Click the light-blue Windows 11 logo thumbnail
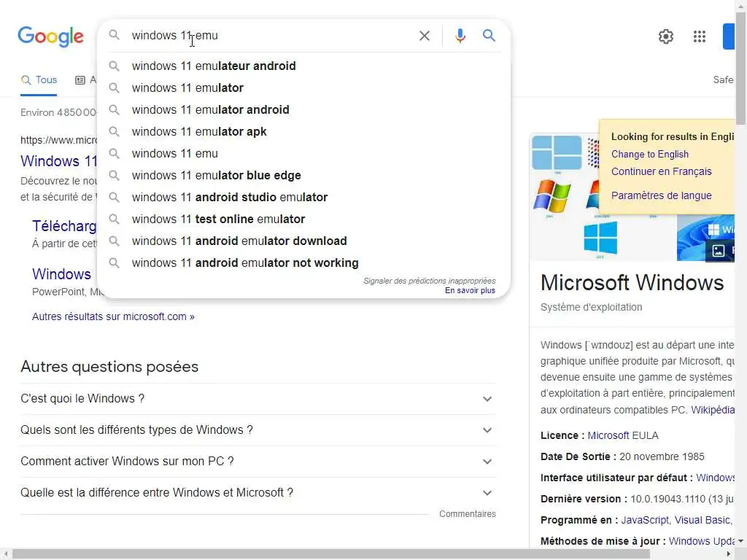 (x=557, y=153)
